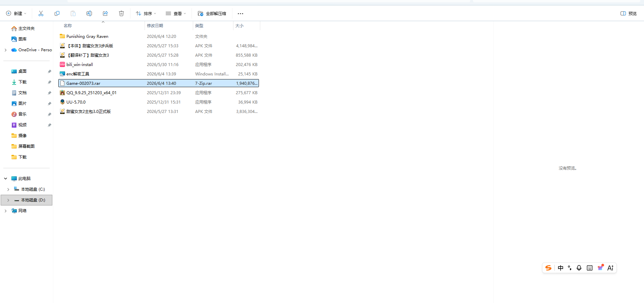
Task: Open the 排序 (Sort) dropdown
Action: pyautogui.click(x=146, y=13)
